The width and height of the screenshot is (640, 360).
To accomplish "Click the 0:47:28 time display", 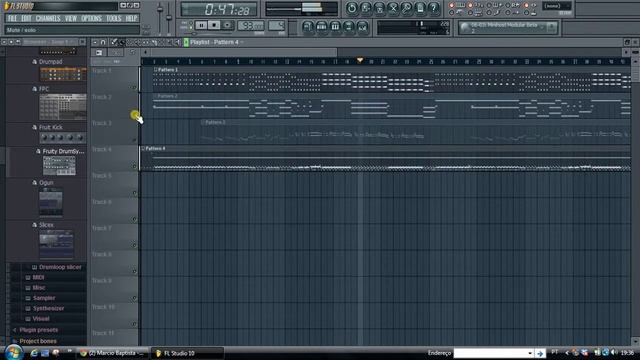I will (219, 9).
